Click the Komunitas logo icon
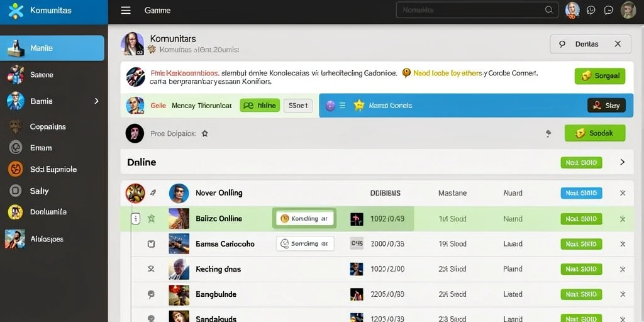 (16, 10)
